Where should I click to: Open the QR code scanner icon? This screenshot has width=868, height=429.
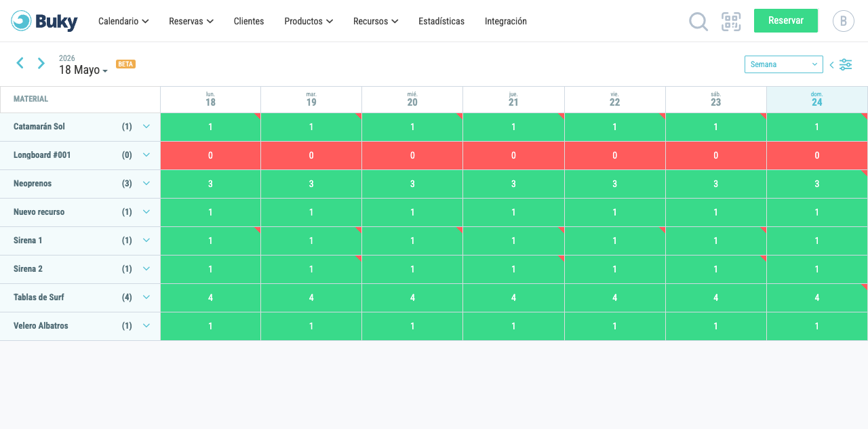(731, 22)
